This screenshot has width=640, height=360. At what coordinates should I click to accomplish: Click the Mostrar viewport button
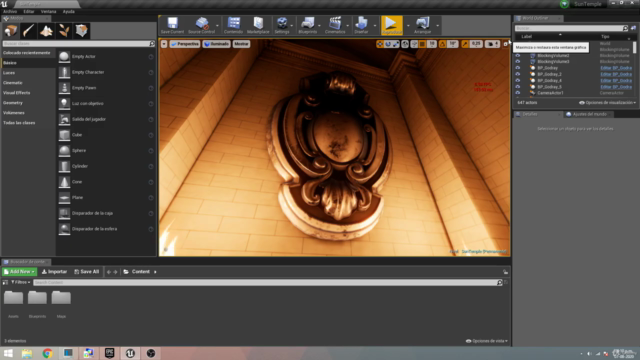(x=241, y=44)
